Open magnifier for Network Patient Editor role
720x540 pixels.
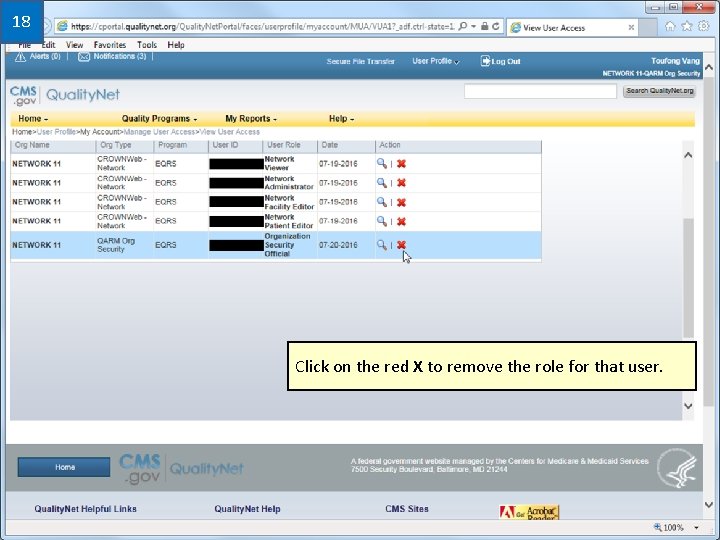coord(382,221)
